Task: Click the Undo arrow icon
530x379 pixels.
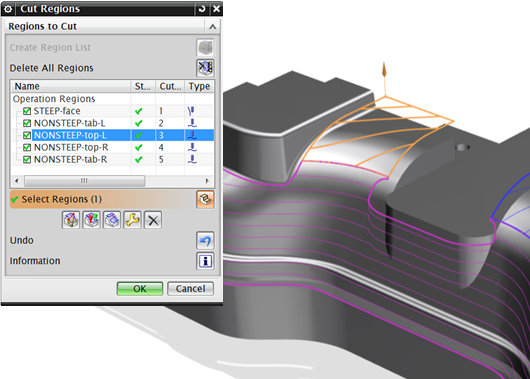Action: 205,240
